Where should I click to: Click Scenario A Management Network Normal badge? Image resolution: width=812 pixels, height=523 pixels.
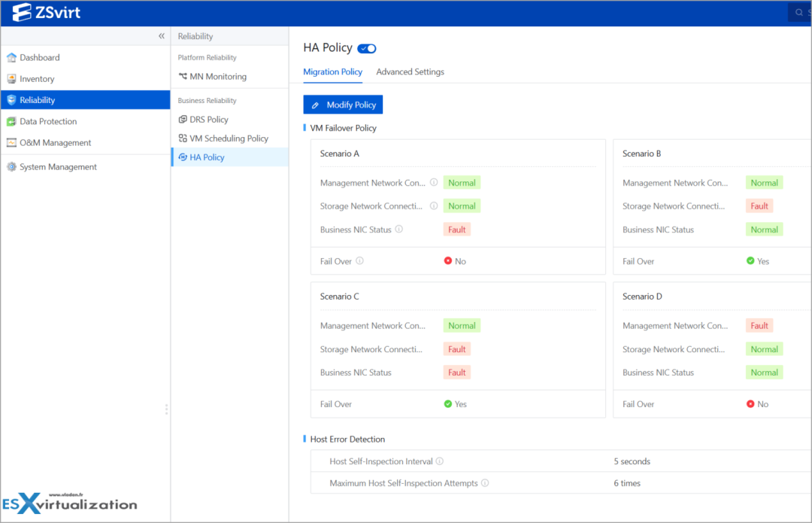pyautogui.click(x=462, y=182)
